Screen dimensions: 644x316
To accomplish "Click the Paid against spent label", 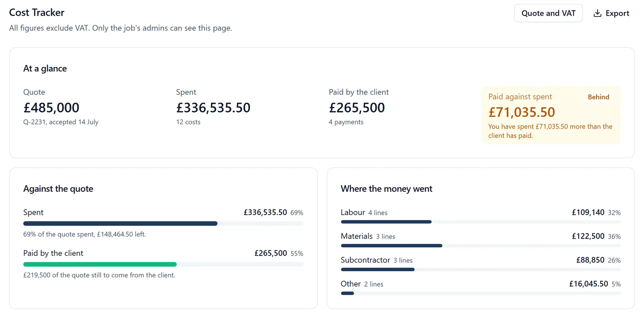I will click(x=520, y=97).
